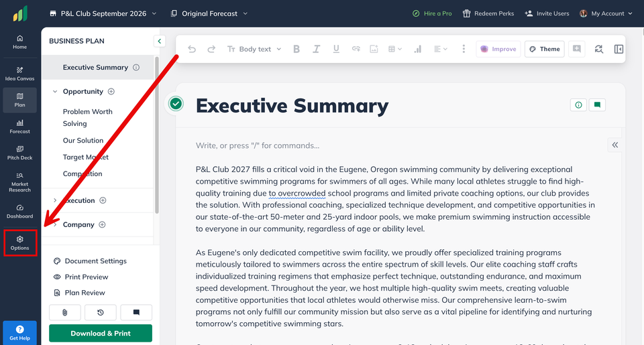
Task: Open the insert table dropdown
Action: (394, 49)
